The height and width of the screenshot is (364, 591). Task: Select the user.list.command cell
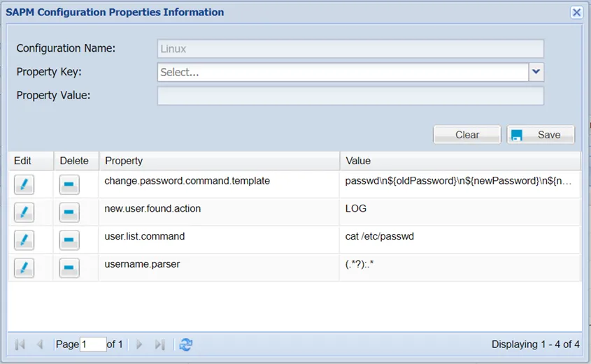pos(220,240)
